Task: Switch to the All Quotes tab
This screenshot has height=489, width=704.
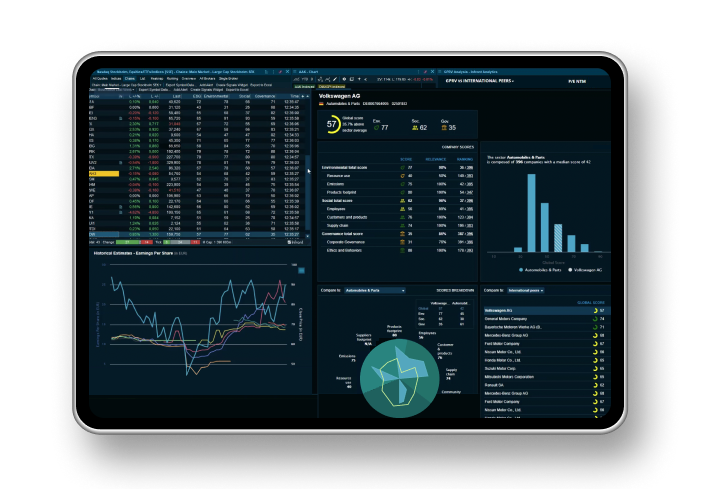Action: (x=100, y=79)
